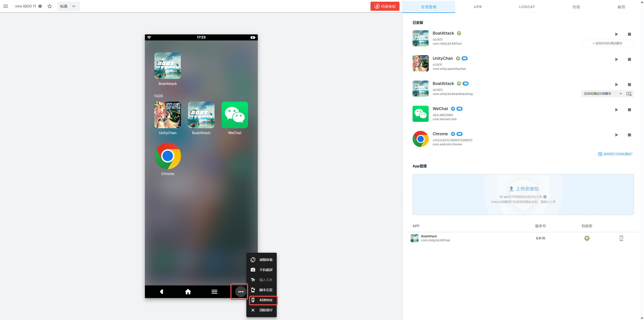This screenshot has height=320, width=644.
Task: Switch to the LOGCAT tab
Action: coord(527,7)
